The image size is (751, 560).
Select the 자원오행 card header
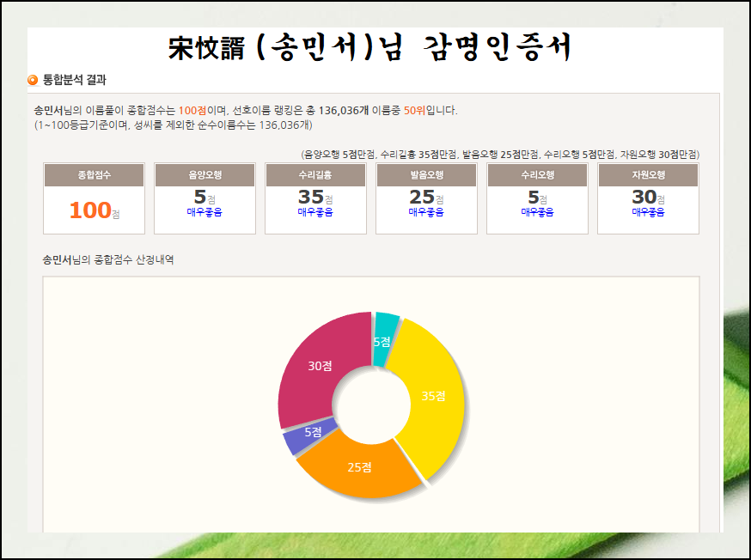pos(648,174)
